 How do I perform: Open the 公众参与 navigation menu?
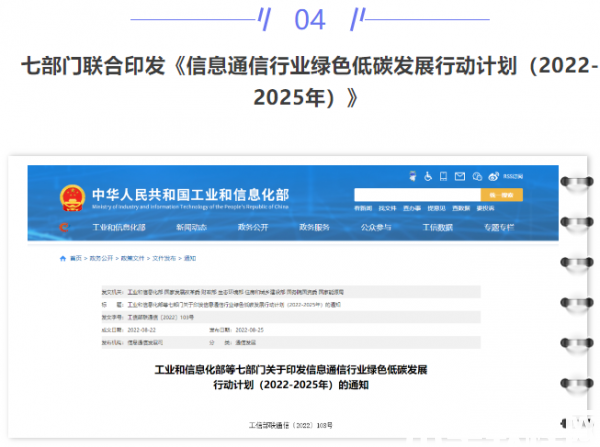(x=376, y=227)
